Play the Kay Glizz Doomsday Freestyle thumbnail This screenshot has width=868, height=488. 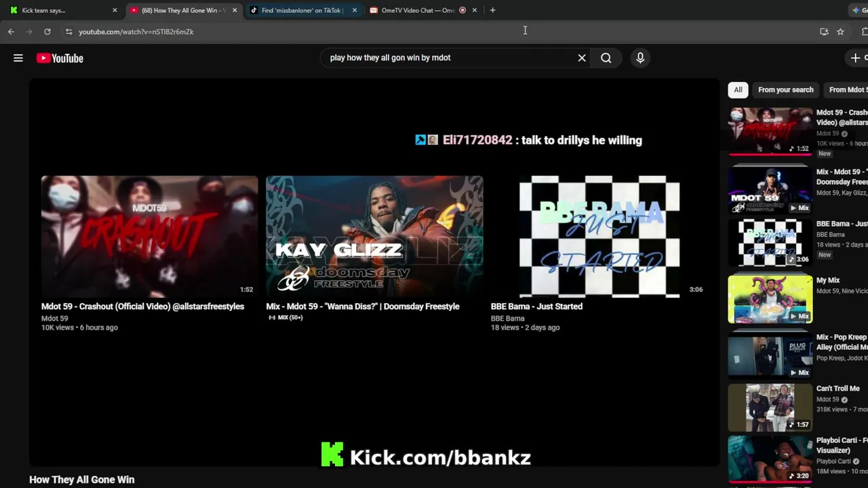(x=374, y=237)
